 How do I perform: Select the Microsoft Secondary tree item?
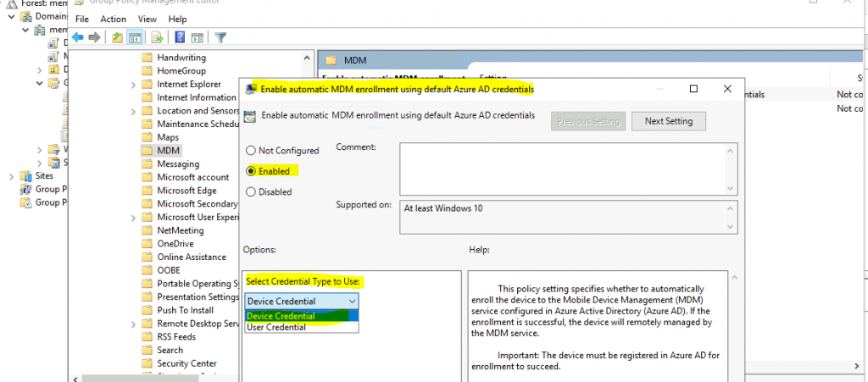coord(198,204)
